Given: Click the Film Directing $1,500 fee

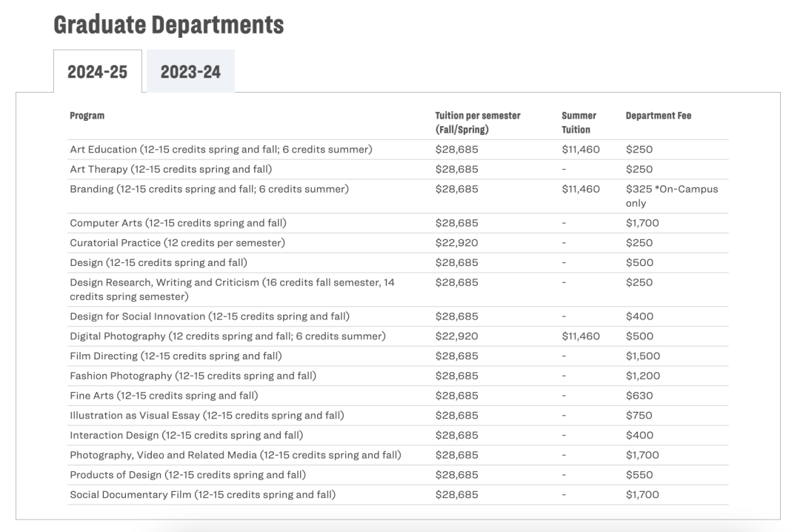Looking at the screenshot, I should [642, 356].
